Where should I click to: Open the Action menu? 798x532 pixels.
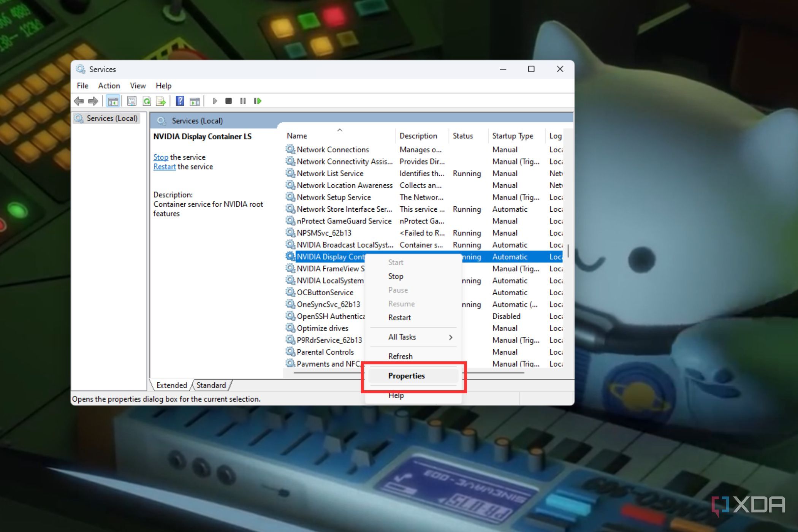[x=109, y=85]
